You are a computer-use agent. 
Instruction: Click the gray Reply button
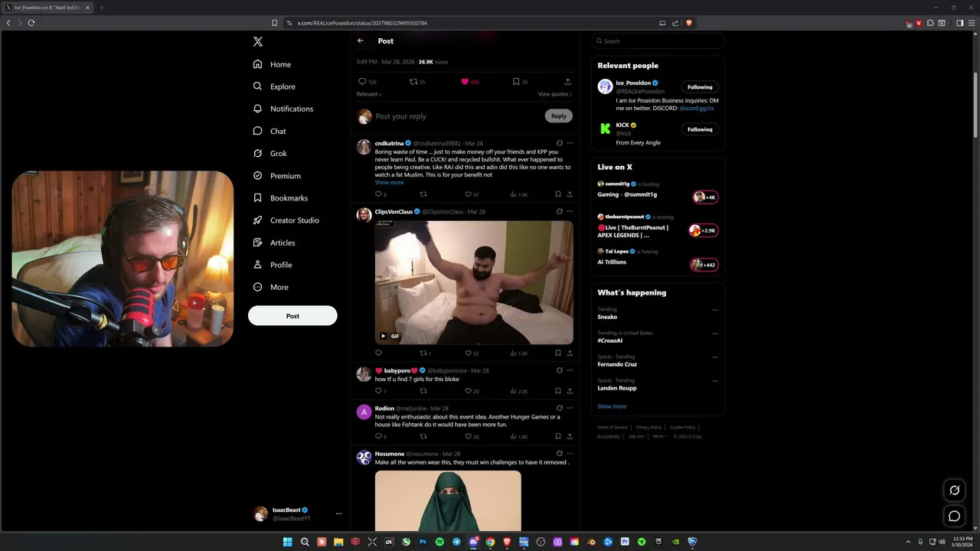tap(559, 116)
